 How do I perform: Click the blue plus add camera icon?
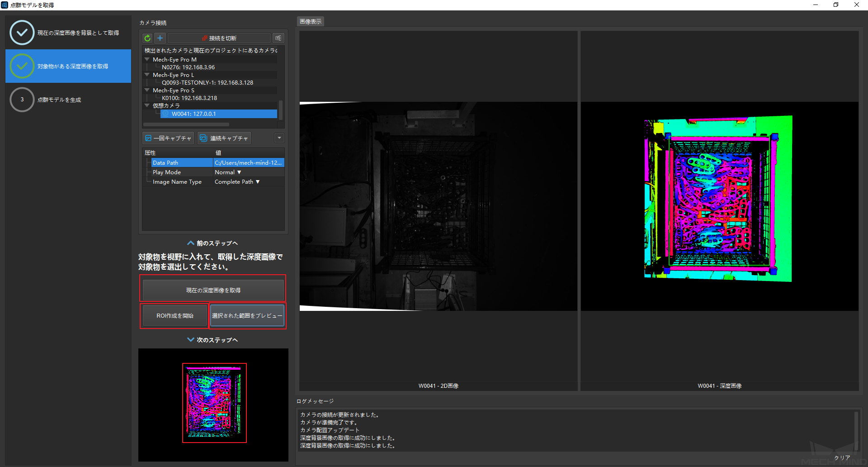pyautogui.click(x=160, y=38)
